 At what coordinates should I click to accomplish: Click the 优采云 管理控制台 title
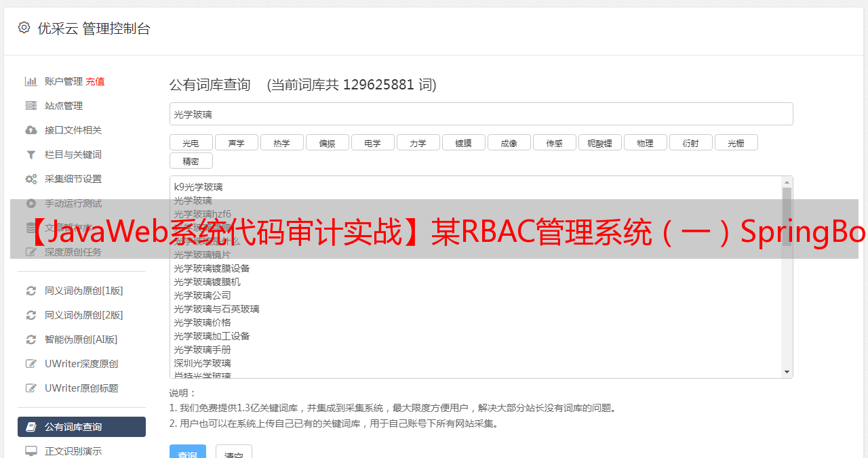pyautogui.click(x=94, y=28)
